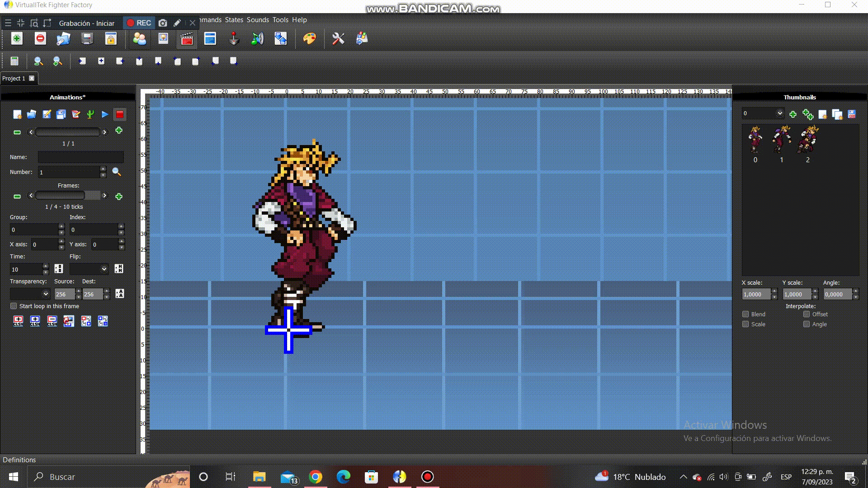Increase the Index spinner value
This screenshot has width=868, height=488.
coord(121,226)
